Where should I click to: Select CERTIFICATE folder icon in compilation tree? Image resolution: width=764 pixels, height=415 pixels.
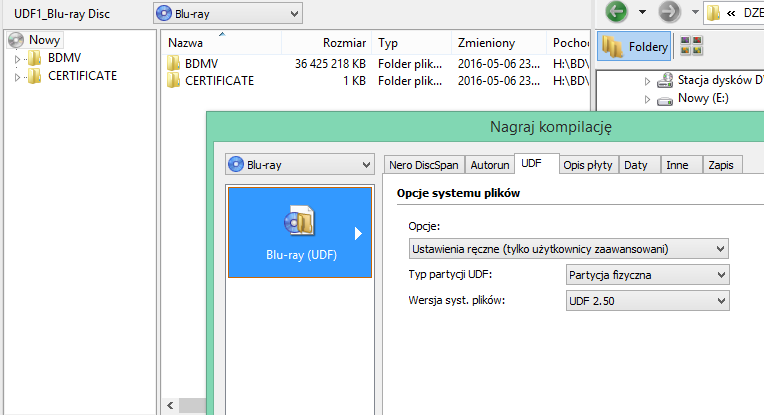tap(35, 76)
